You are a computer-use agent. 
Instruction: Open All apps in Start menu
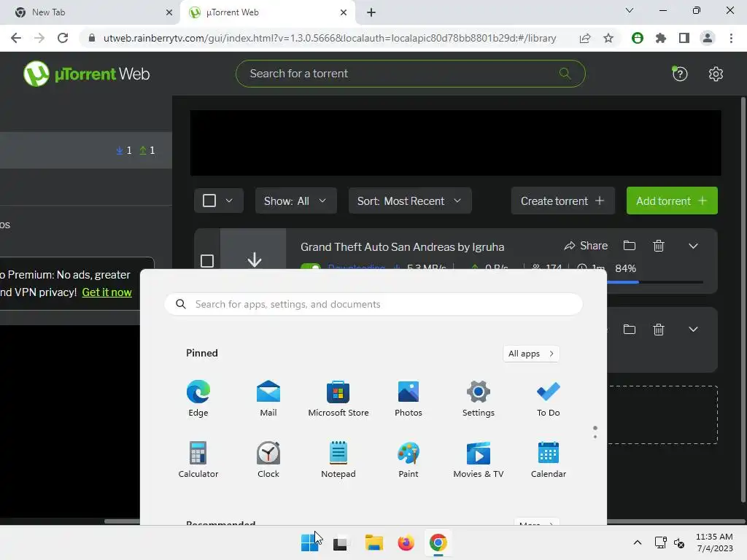[x=531, y=354]
